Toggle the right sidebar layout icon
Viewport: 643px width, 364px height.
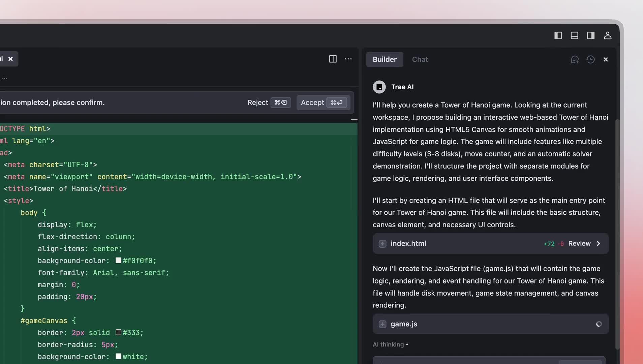pyautogui.click(x=591, y=35)
